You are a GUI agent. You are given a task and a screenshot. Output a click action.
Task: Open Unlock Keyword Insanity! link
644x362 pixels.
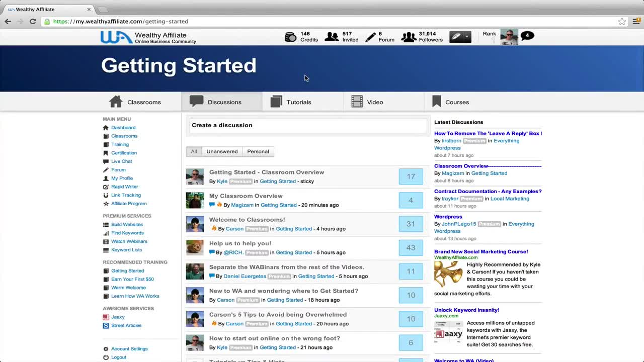(467, 310)
